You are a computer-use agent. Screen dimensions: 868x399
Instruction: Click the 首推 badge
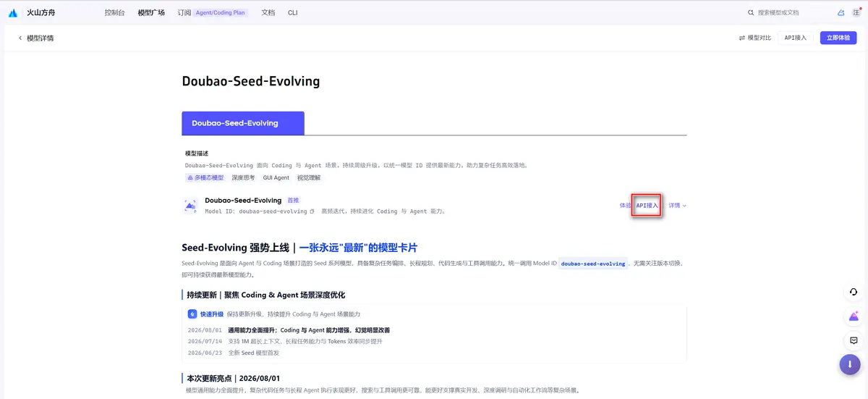293,200
